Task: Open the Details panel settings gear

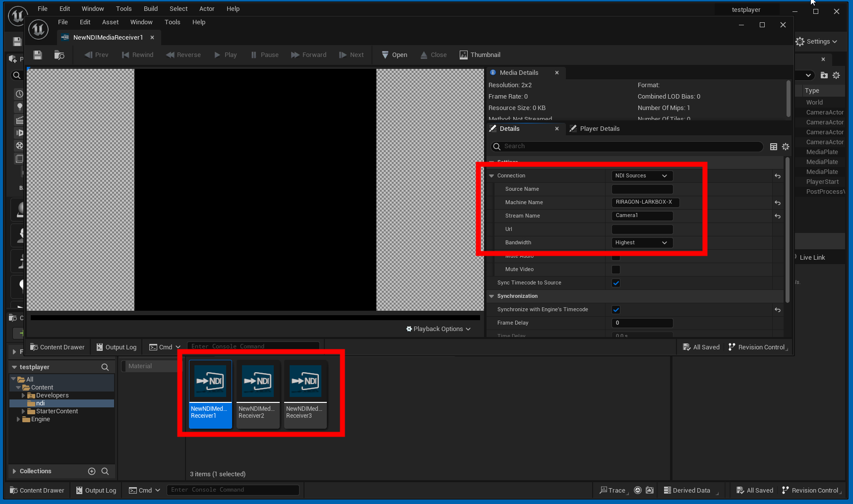Action: (x=786, y=147)
